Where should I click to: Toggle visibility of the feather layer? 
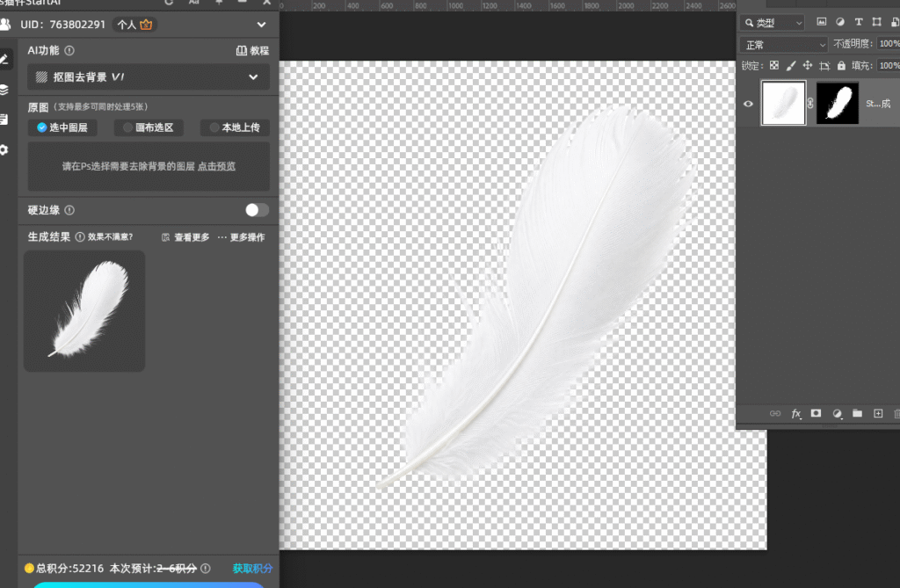pos(748,104)
